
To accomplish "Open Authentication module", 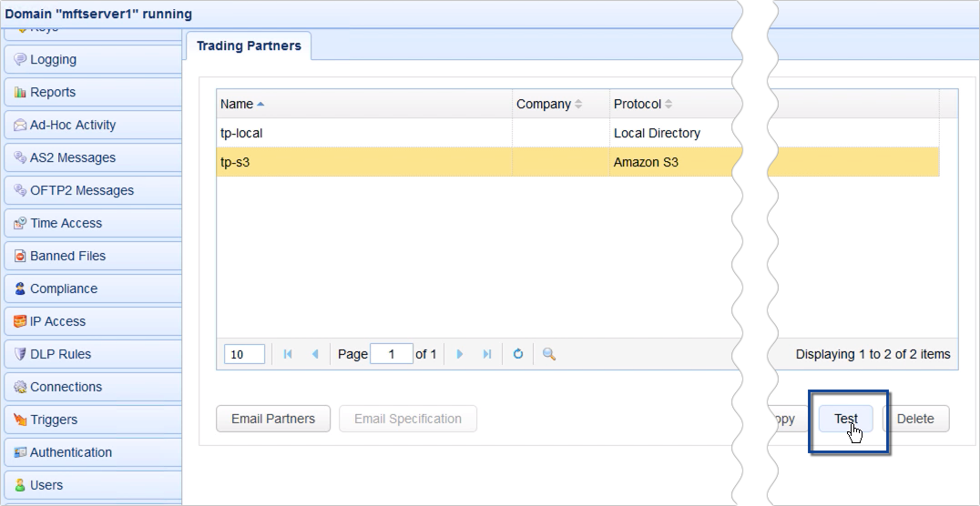I will 93,452.
